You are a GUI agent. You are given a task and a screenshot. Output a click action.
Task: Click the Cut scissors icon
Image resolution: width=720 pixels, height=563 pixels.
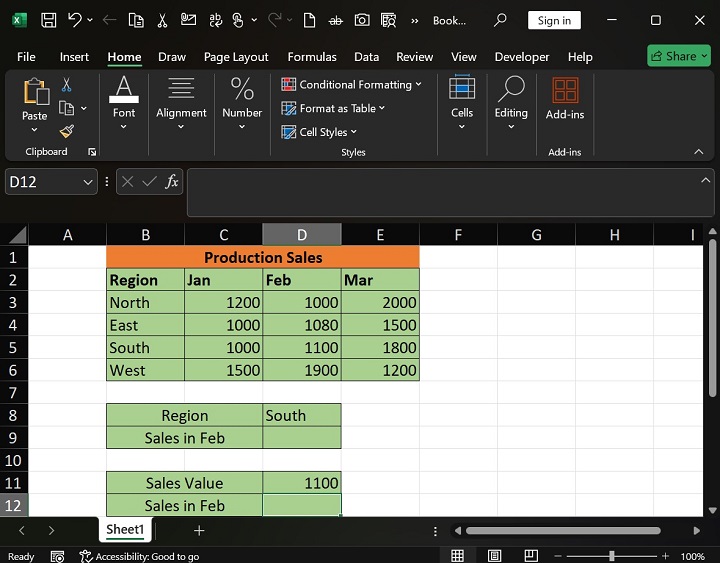[66, 85]
